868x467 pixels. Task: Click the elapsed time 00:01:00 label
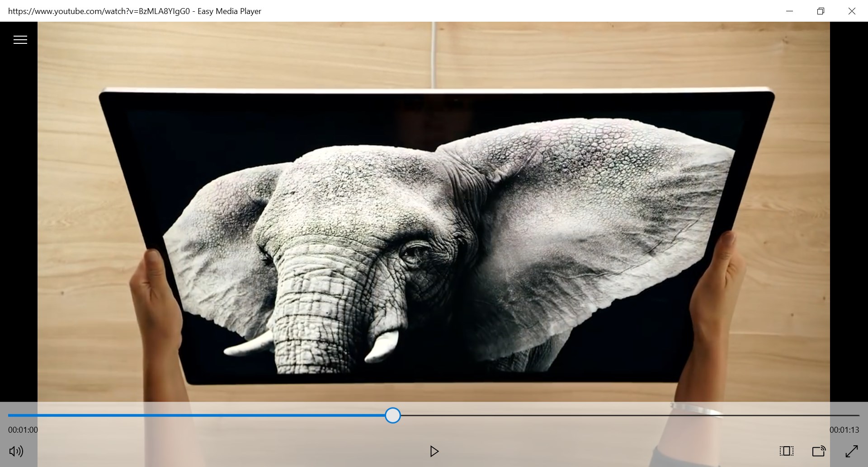tap(23, 430)
